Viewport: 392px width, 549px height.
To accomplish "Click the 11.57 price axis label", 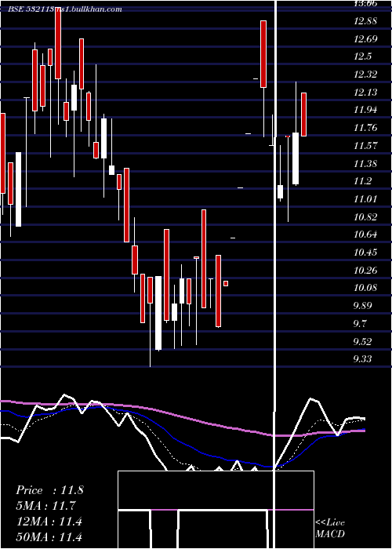I will pyautogui.click(x=365, y=145).
